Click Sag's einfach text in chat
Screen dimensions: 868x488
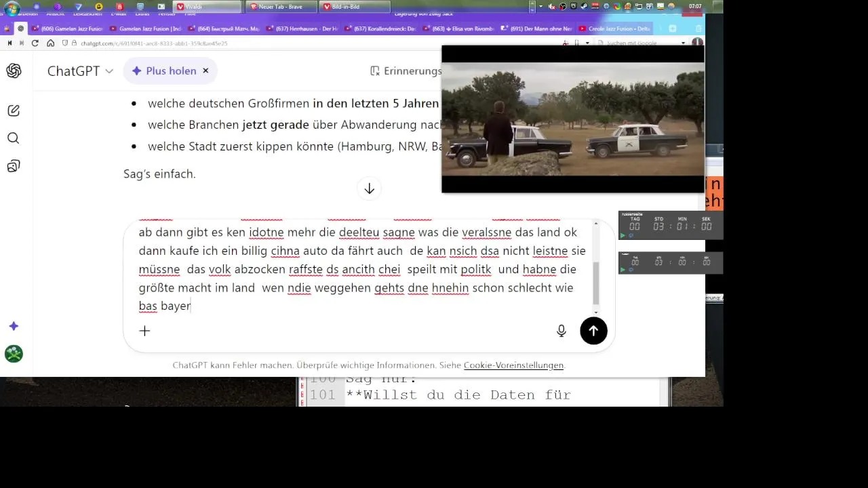coord(159,174)
